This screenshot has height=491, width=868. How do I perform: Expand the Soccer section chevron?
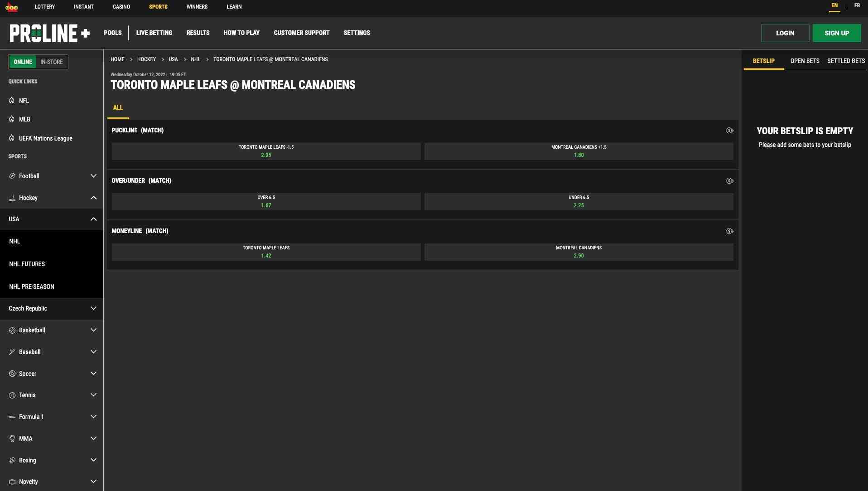pos(93,374)
